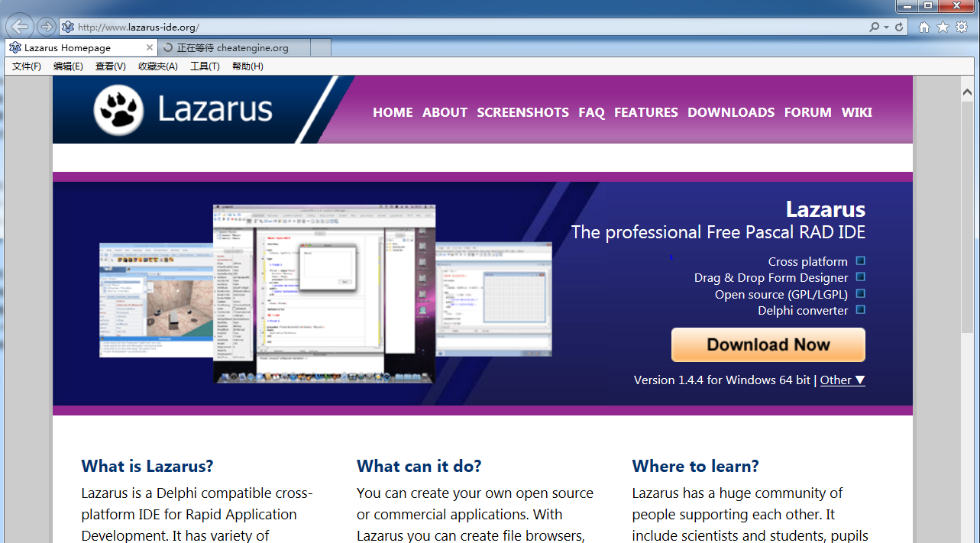980x543 pixels.
Task: Click the search magnifier in the address bar
Action: click(874, 27)
